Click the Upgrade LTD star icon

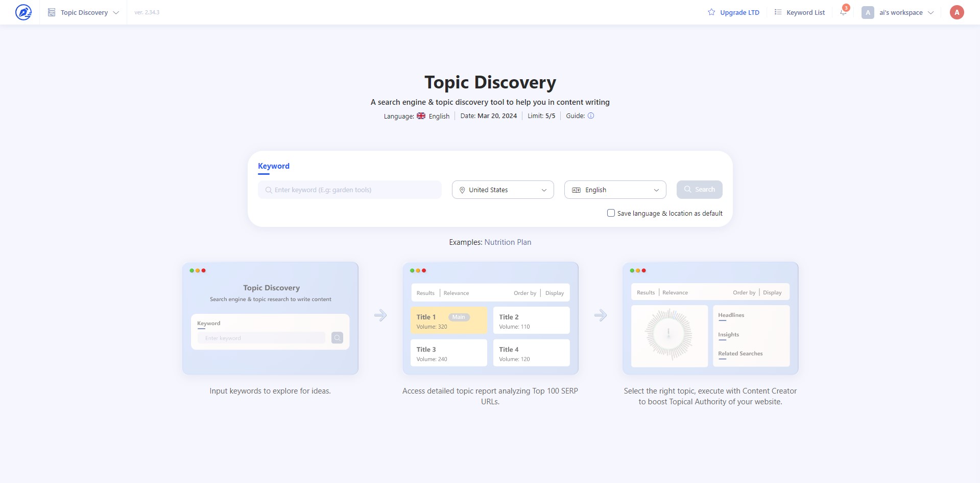coord(711,12)
